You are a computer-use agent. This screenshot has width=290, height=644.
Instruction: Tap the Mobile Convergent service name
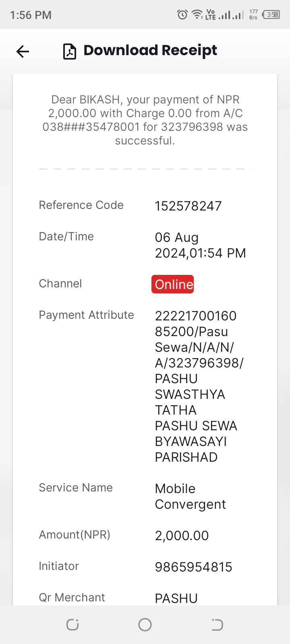point(190,496)
